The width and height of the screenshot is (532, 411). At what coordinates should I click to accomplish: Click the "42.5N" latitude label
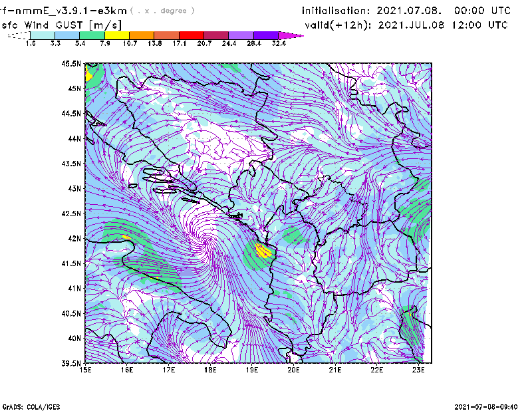tap(71, 213)
